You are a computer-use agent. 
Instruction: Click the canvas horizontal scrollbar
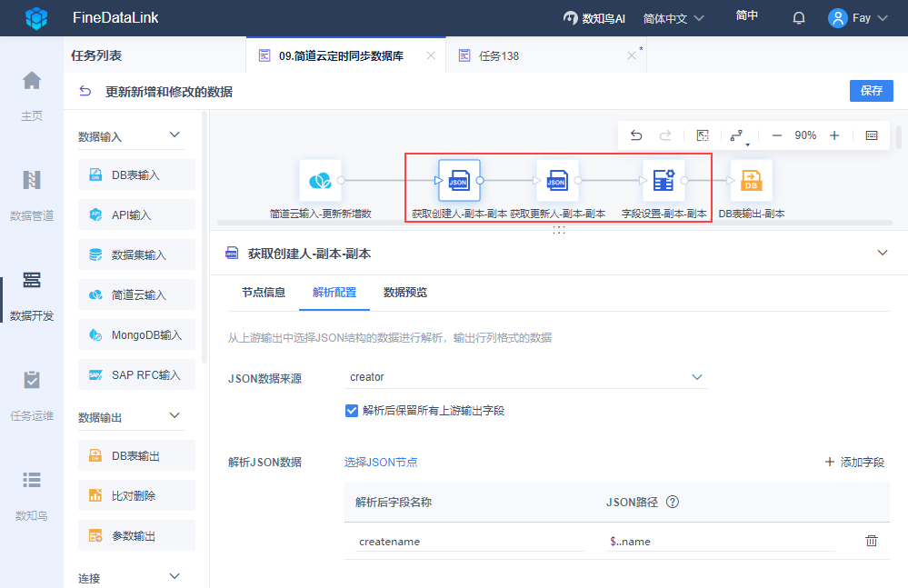point(554,223)
